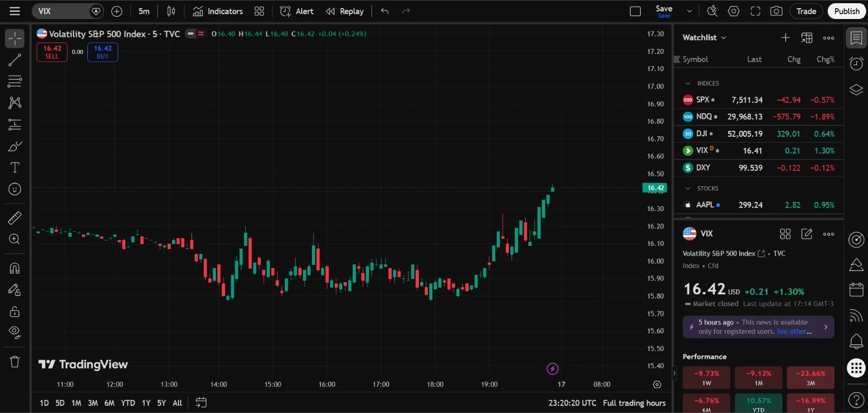
Task: Add a symbol to compare with plus icon
Action: tap(117, 11)
